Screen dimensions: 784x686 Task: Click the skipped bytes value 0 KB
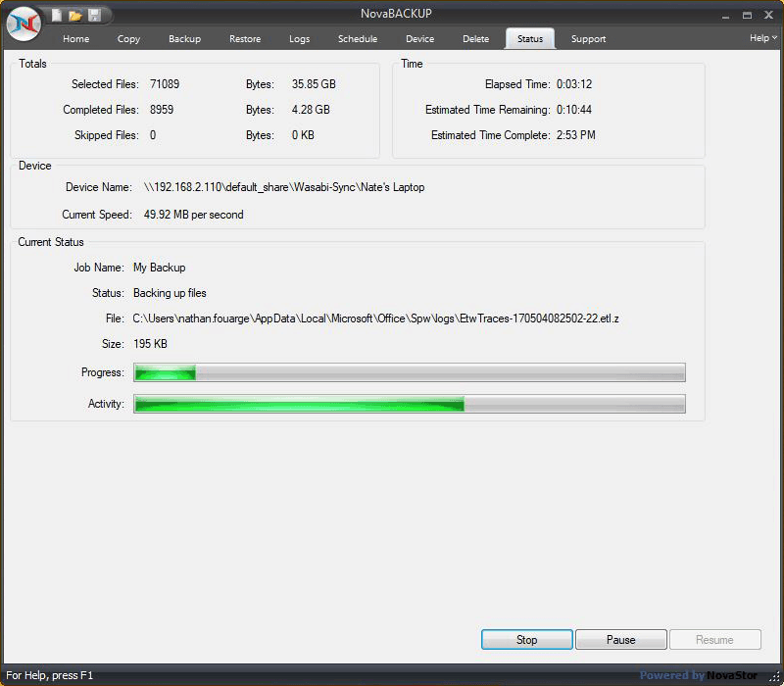pyautogui.click(x=303, y=135)
